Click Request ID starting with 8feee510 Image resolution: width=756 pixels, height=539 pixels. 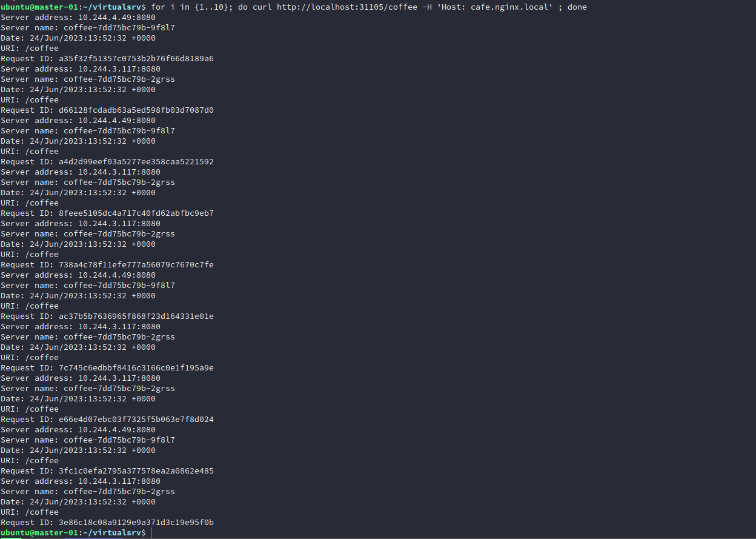[x=136, y=213]
